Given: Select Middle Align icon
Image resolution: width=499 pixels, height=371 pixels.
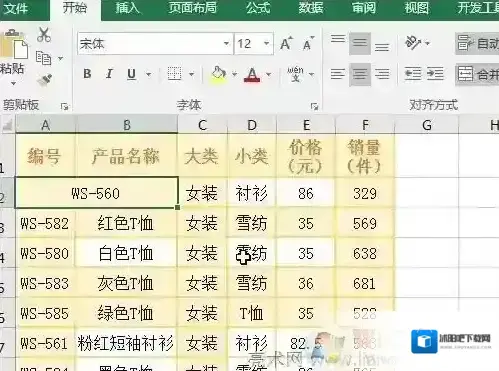Looking at the screenshot, I should coord(360,43).
